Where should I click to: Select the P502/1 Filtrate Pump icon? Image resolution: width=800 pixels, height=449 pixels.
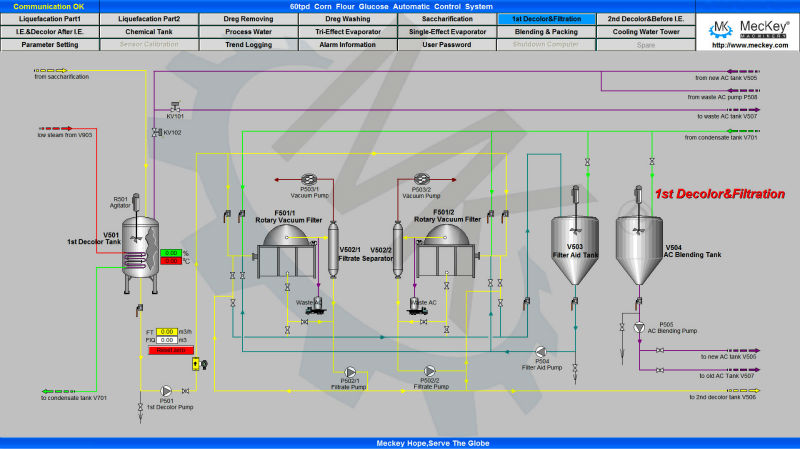pyautogui.click(x=350, y=369)
